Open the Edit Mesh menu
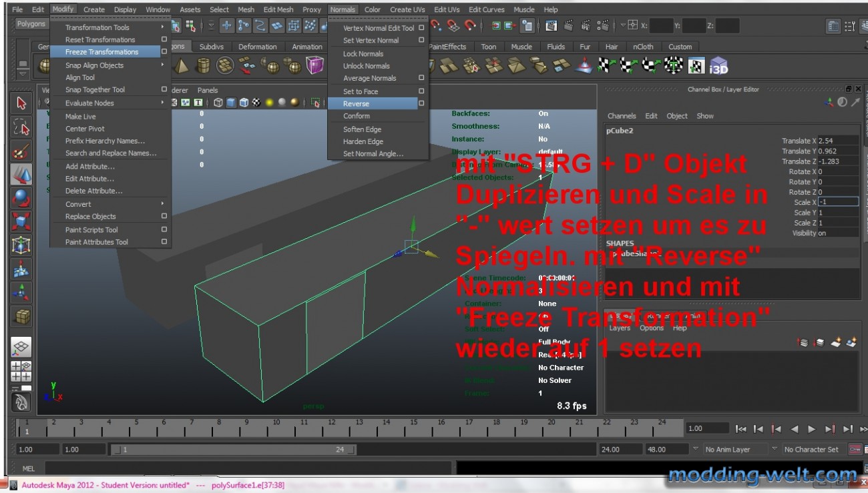The width and height of the screenshot is (868, 493). [278, 9]
